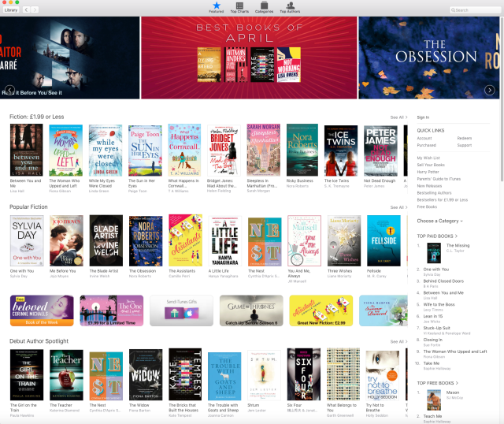Open My Wish List link
This screenshot has width=504, height=424.
[x=428, y=158]
